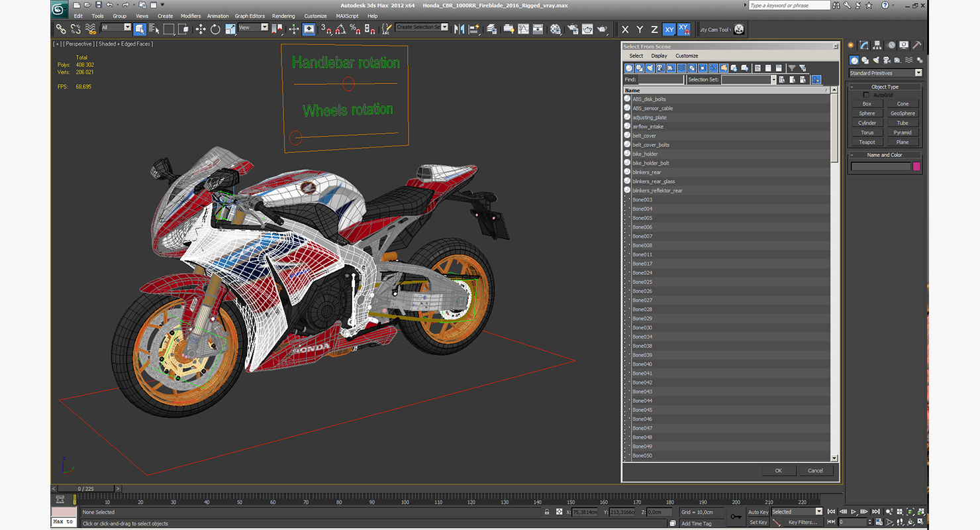Collapse the Name and Color rollout

[885, 155]
